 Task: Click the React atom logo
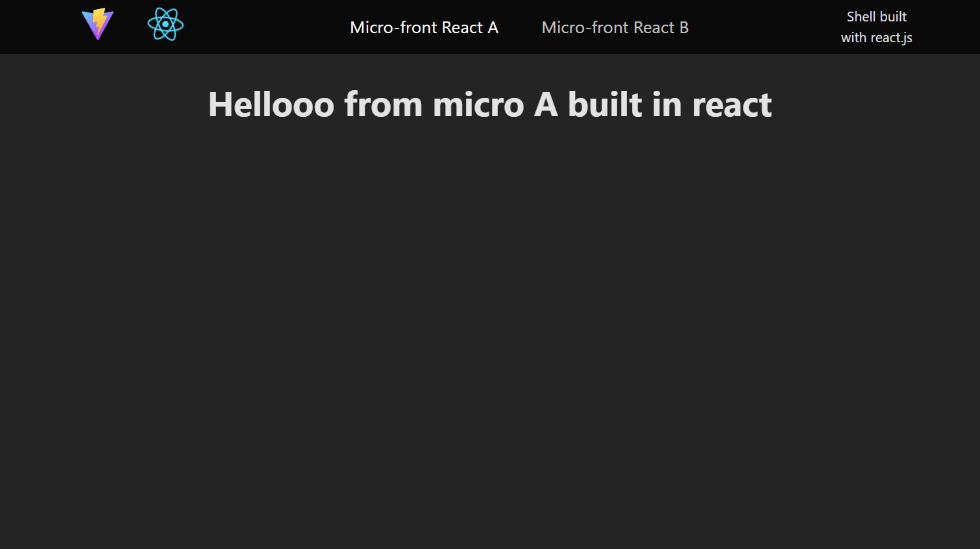(x=165, y=25)
